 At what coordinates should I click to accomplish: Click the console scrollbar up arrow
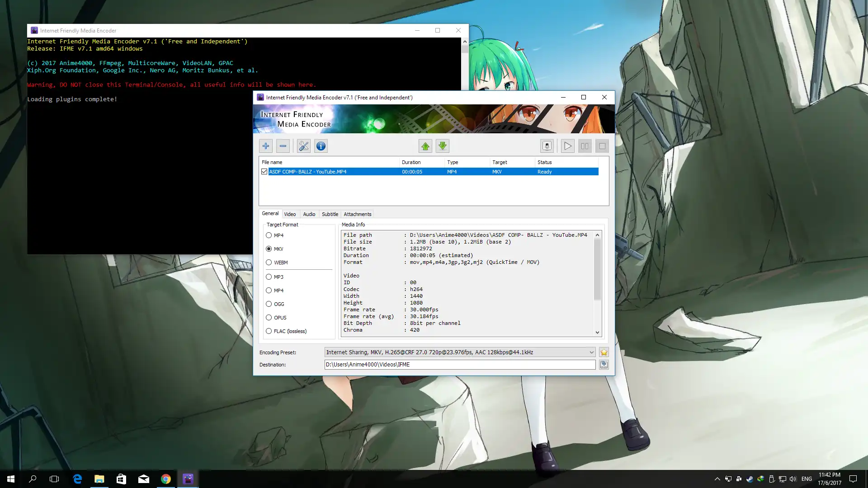[465, 42]
